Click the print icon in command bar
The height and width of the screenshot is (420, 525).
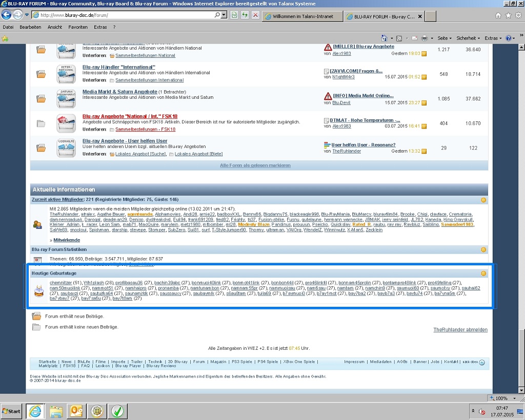(425, 38)
